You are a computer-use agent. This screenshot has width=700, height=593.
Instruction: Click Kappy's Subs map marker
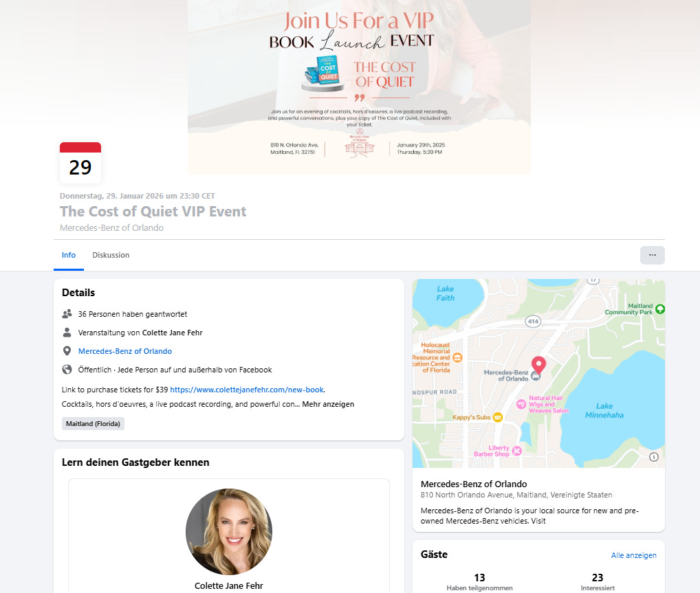498,417
